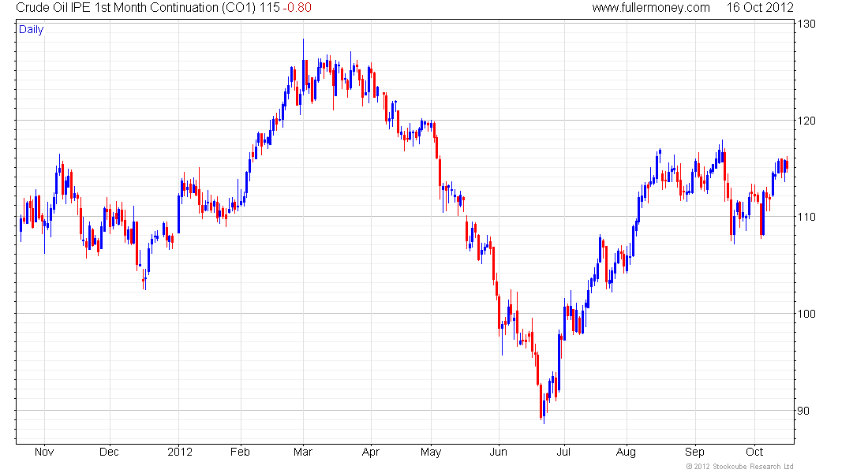Click the 'Oct' month label
This screenshot has width=868, height=473.
point(754,452)
